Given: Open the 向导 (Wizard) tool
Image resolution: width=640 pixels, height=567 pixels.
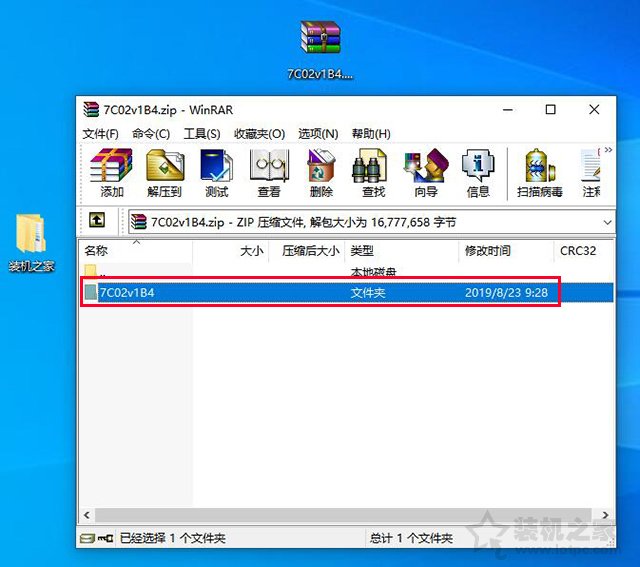Looking at the screenshot, I should click(425, 173).
